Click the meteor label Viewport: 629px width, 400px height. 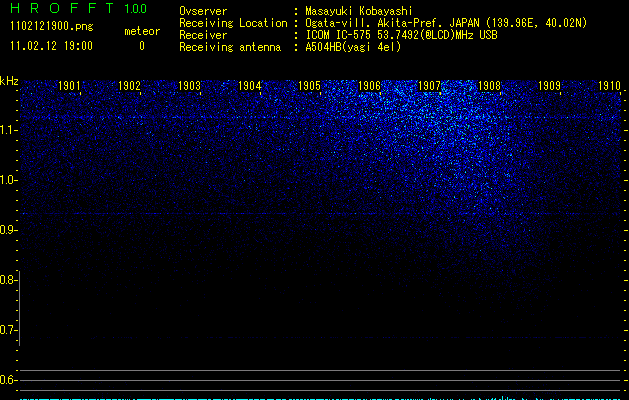[x=142, y=31]
